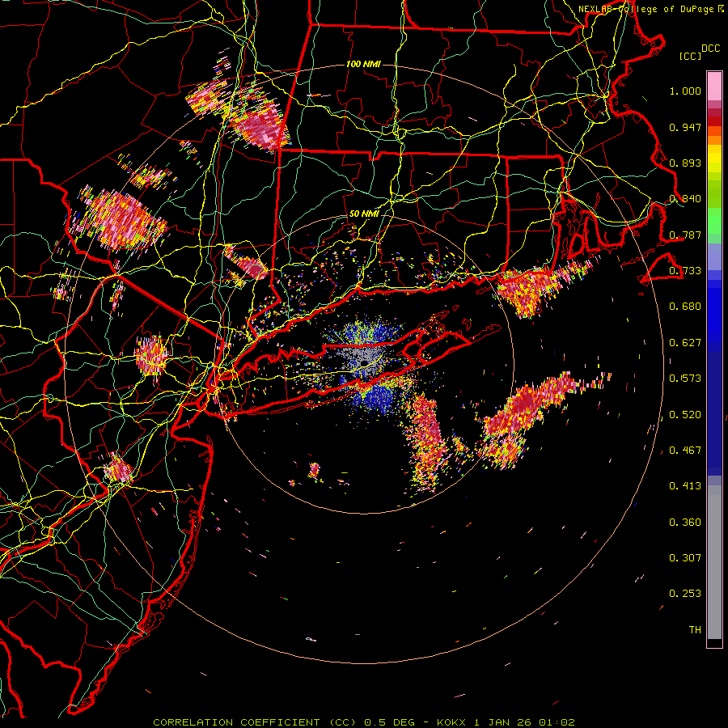Click the TH threshold label on the scale
728x728 pixels.
(695, 630)
